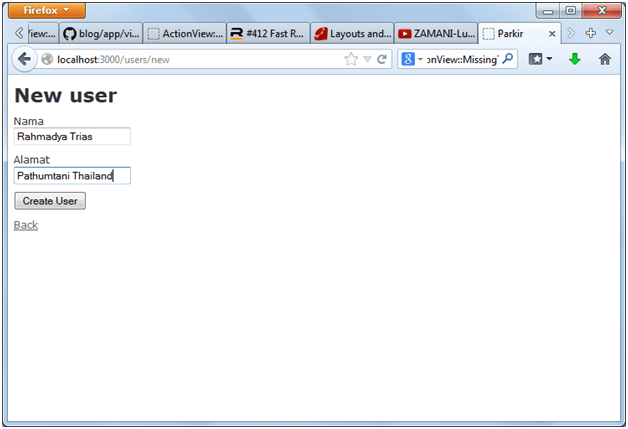The height and width of the screenshot is (429, 628).
Task: Click into the Nama text field
Action: 72,136
